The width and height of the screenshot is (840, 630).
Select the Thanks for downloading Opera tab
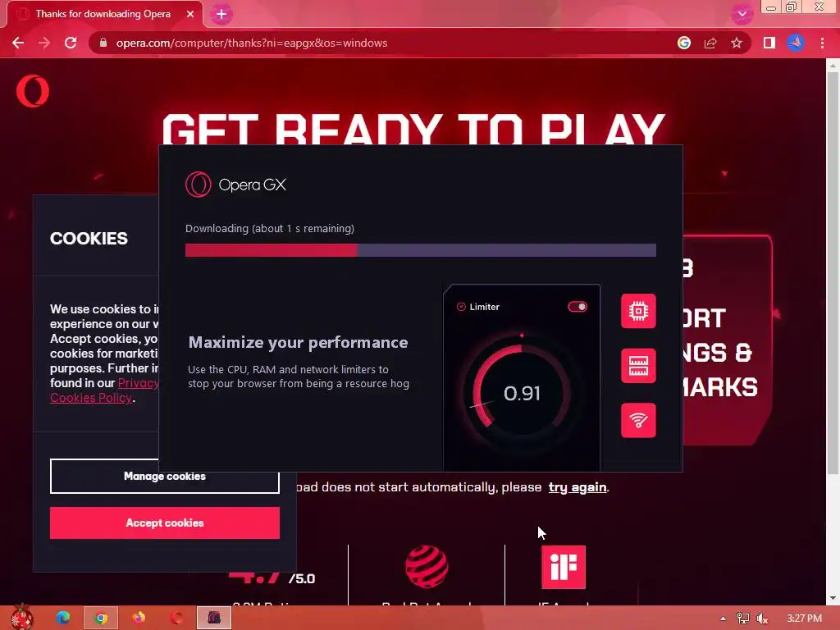pos(105,14)
